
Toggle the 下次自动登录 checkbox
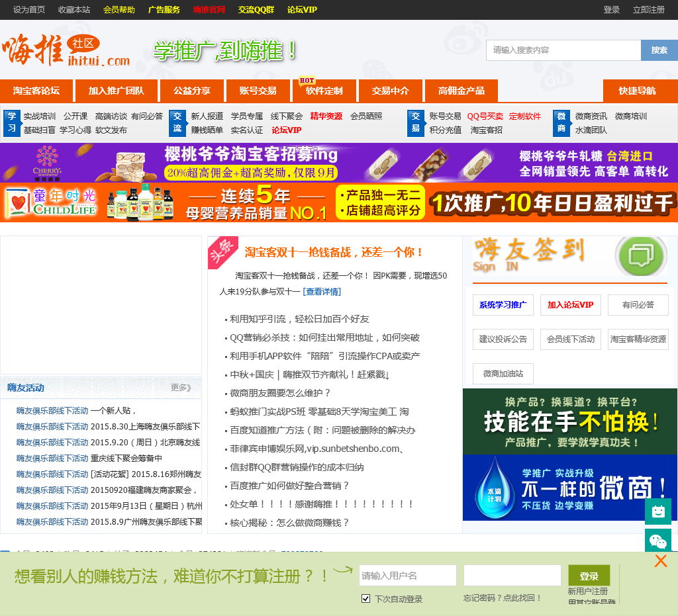click(x=365, y=598)
